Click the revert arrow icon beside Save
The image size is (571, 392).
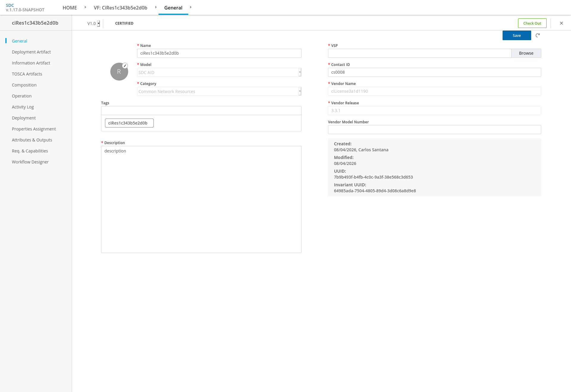[538, 35]
